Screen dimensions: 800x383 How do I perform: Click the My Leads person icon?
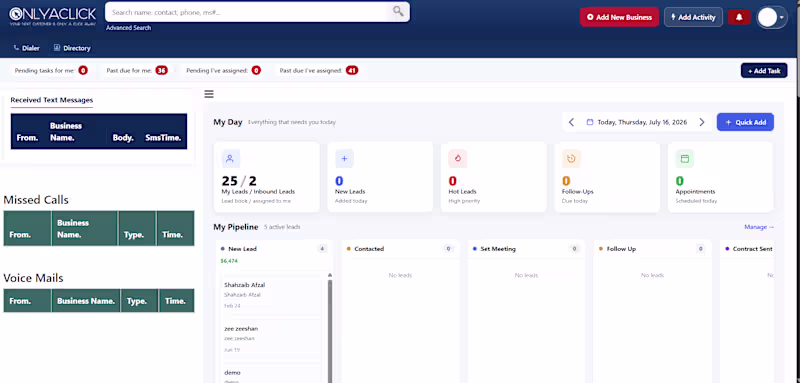230,159
